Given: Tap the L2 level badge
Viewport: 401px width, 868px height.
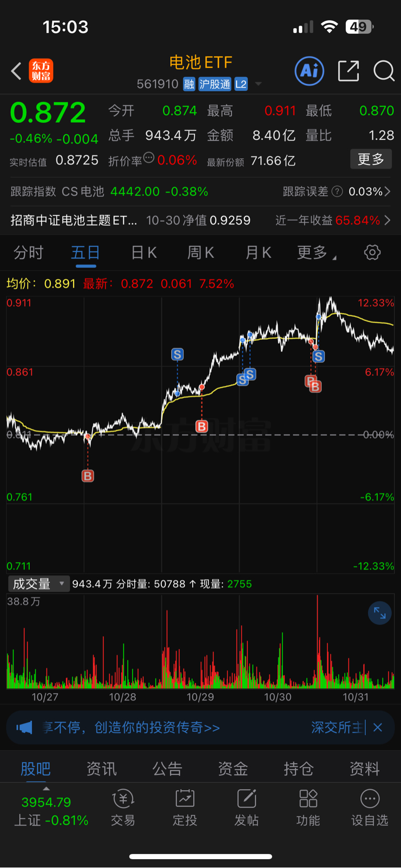Looking at the screenshot, I should pos(241,84).
